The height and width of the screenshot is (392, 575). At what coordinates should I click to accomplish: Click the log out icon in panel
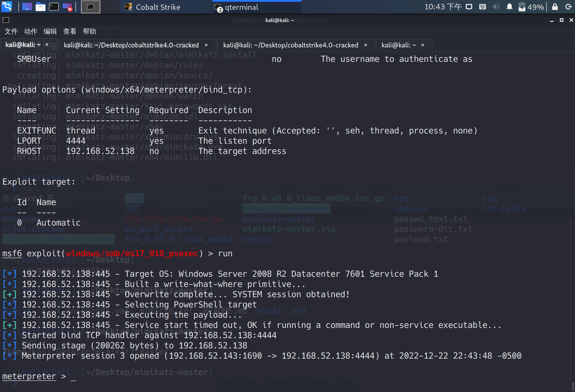click(569, 7)
